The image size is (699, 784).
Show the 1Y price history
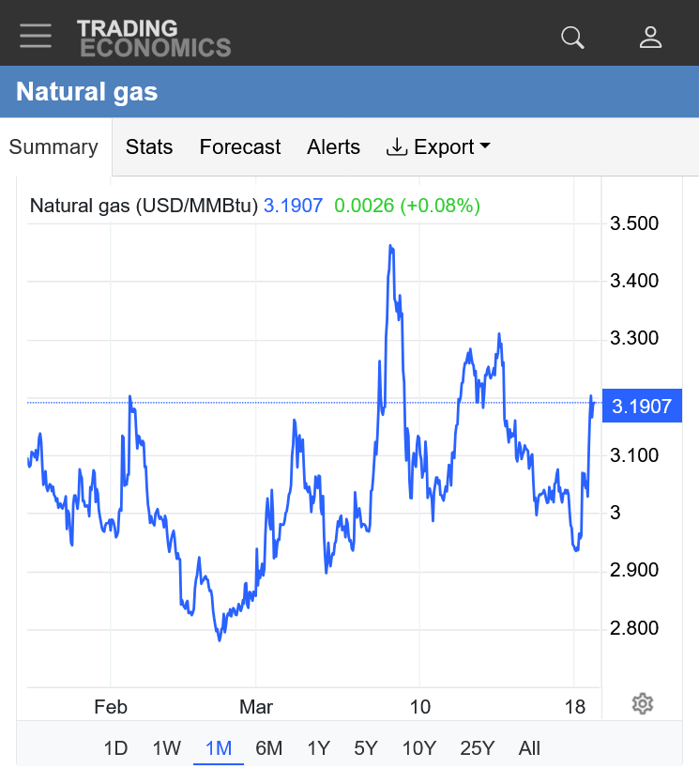[319, 748]
